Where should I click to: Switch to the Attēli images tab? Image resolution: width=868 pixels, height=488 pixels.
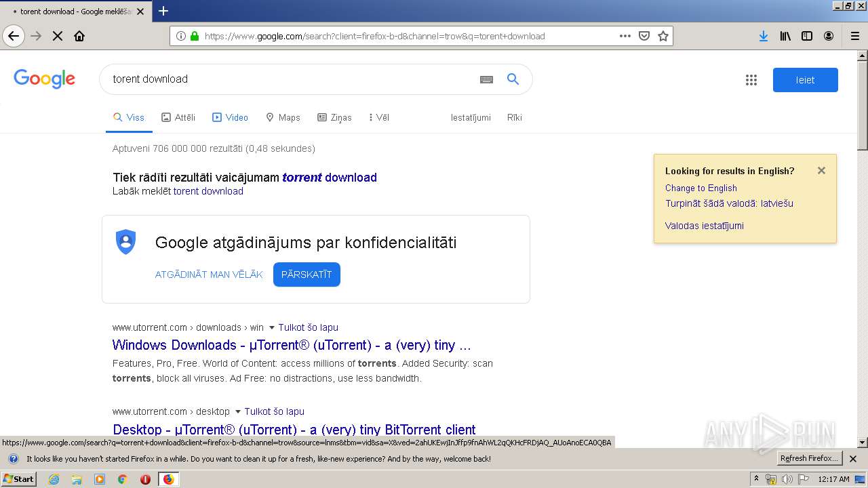click(x=178, y=117)
